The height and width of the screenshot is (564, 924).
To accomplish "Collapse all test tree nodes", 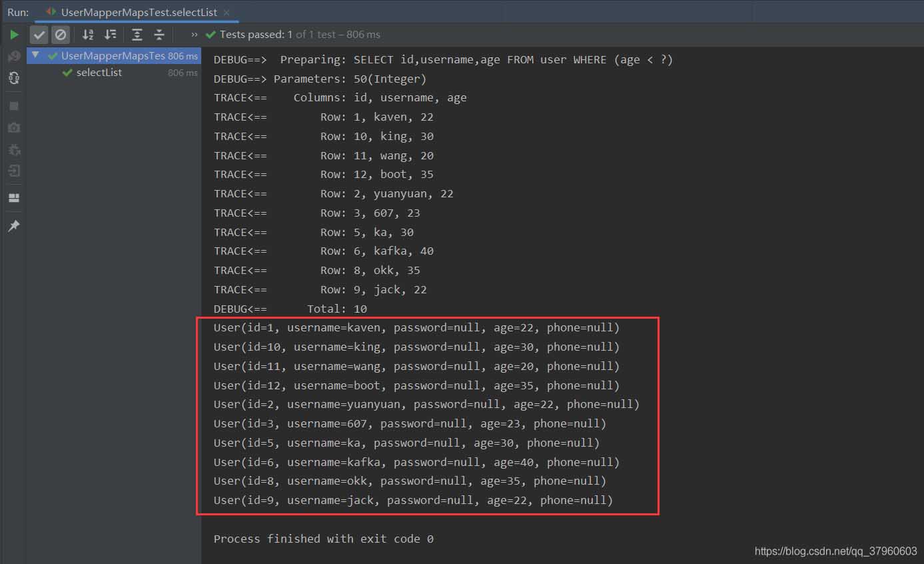I will pos(159,35).
